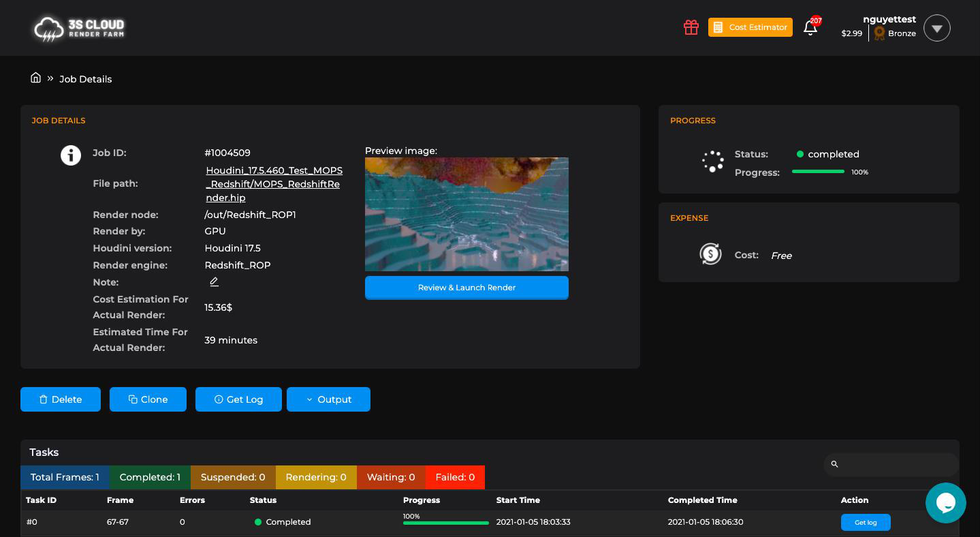980x537 pixels.
Task: Click Task ID column header
Action: (x=41, y=500)
